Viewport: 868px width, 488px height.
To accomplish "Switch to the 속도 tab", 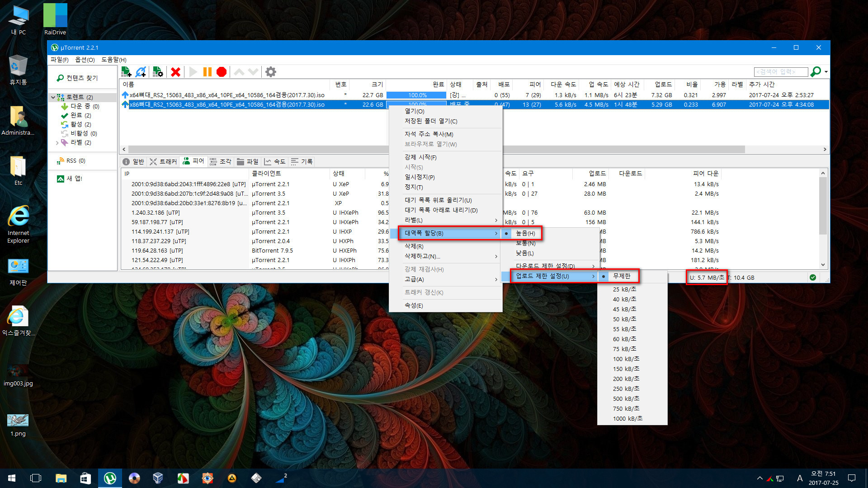I will click(x=275, y=162).
